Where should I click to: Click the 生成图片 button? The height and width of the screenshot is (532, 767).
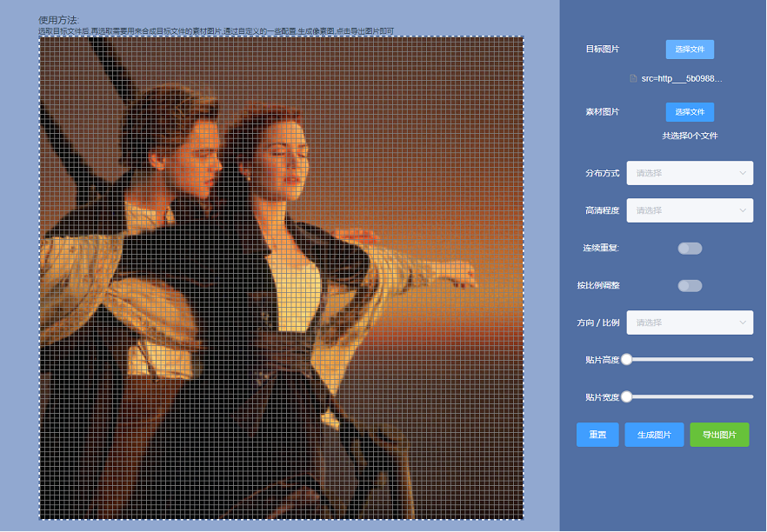(x=654, y=435)
